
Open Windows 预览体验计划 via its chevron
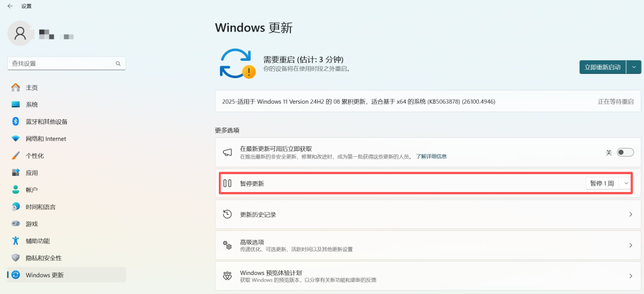point(631,276)
